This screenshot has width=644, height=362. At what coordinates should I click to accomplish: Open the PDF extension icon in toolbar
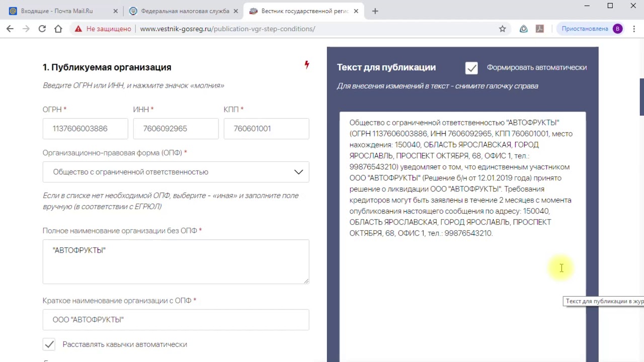tap(540, 29)
